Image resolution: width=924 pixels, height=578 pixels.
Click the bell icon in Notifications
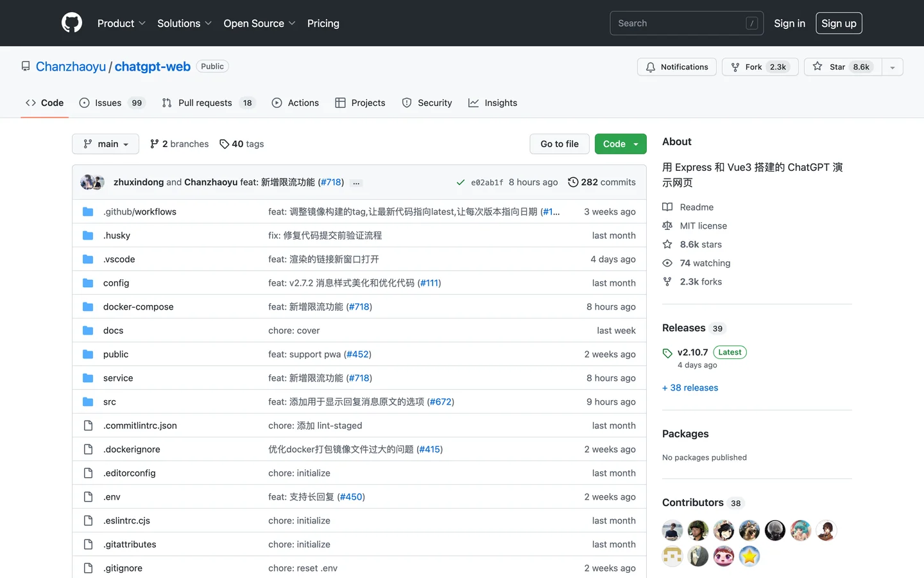pos(651,67)
